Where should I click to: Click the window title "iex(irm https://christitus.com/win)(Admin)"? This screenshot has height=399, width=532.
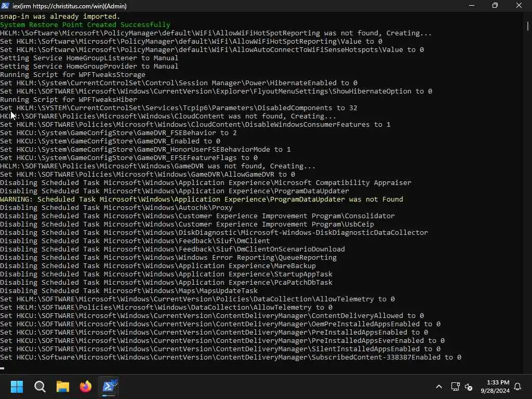point(70,6)
